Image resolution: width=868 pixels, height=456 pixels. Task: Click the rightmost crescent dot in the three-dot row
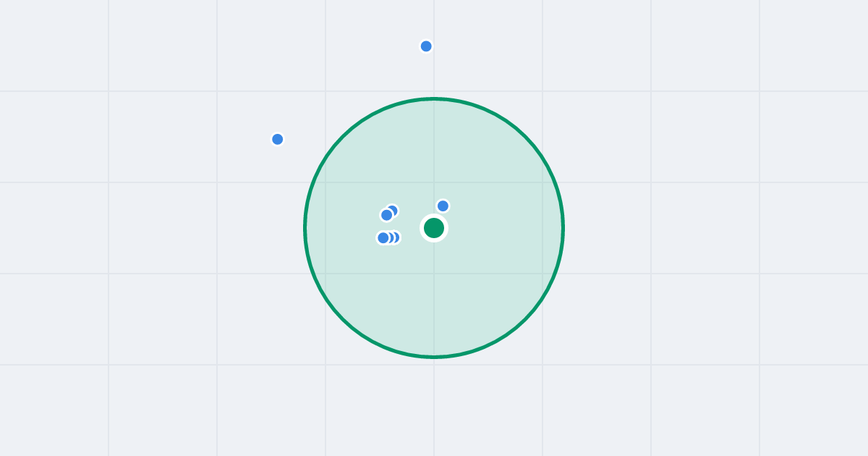[x=398, y=237]
